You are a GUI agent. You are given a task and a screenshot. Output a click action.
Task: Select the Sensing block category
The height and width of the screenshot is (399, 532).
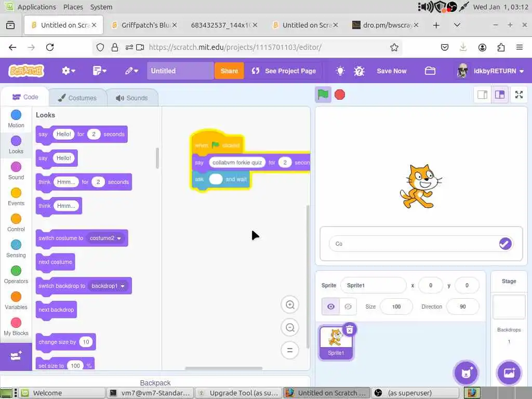(16, 249)
